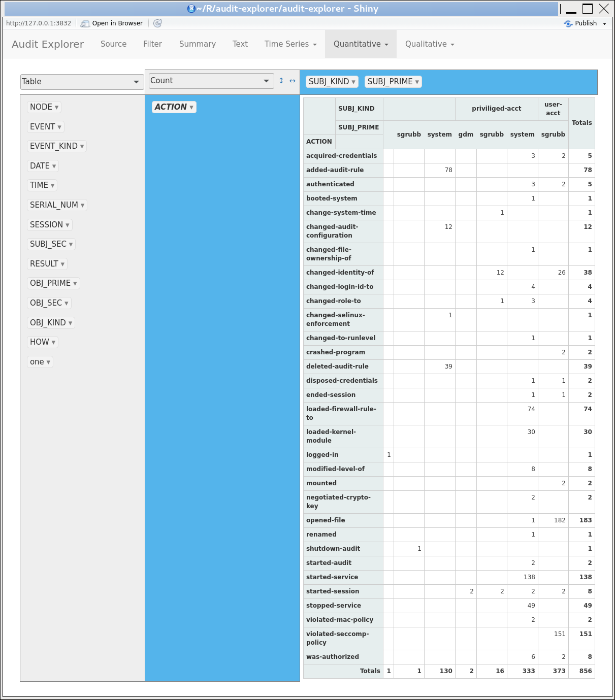
Task: Click the Publish icon
Action: tap(568, 23)
